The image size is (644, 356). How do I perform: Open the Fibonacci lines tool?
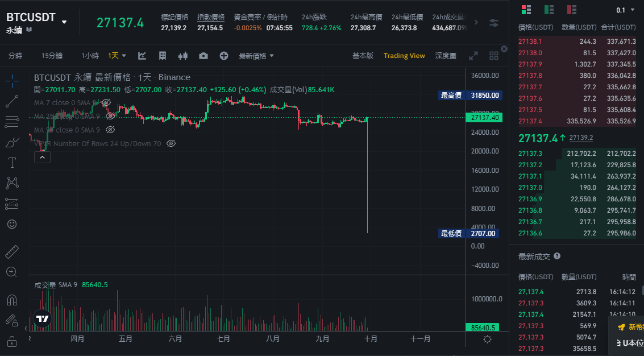coord(12,121)
